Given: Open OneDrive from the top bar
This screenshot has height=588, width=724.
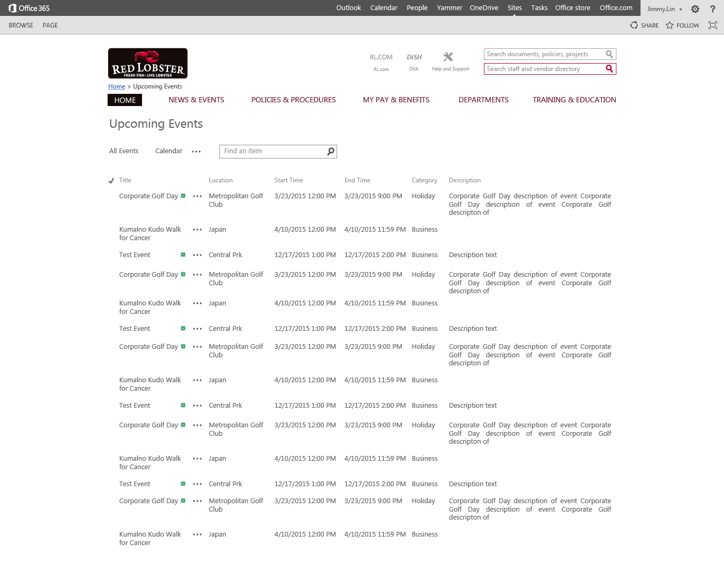Looking at the screenshot, I should pos(484,8).
